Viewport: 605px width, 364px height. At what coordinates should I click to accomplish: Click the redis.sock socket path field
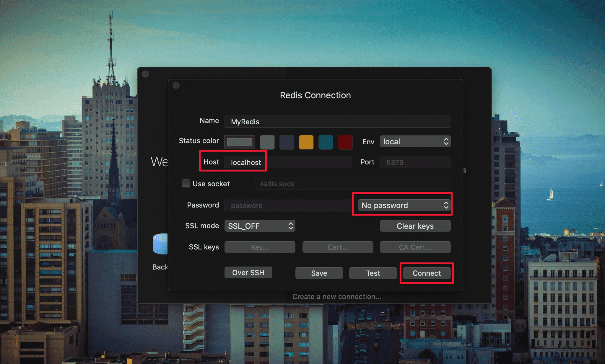click(352, 184)
